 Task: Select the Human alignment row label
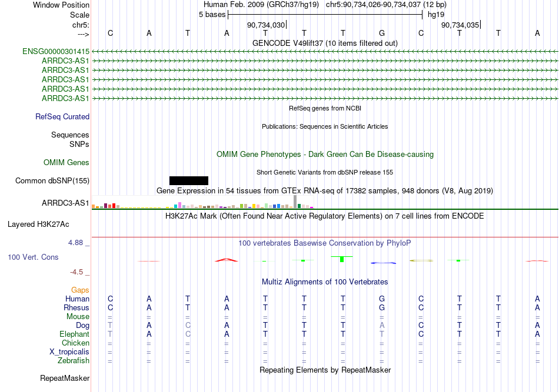(77, 299)
